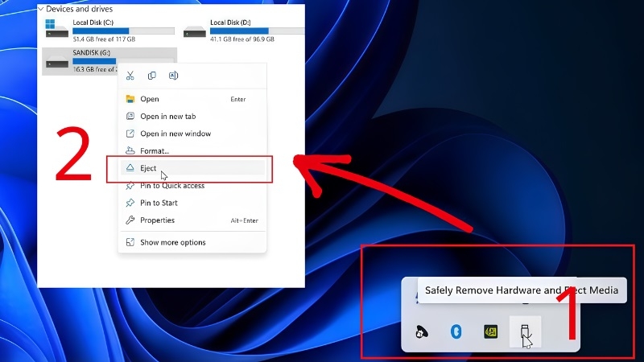Click the Open in new tab icon
The height and width of the screenshot is (362, 644).
point(130,116)
